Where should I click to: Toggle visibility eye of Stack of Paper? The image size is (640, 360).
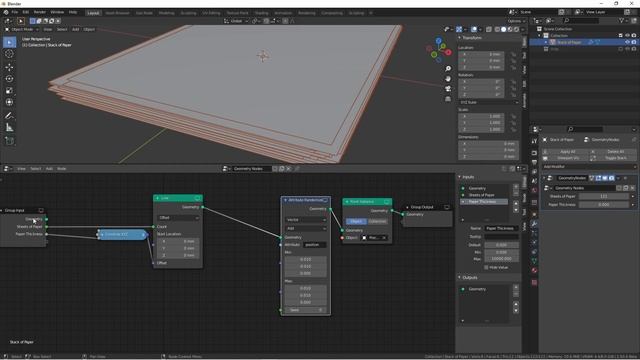tap(627, 42)
